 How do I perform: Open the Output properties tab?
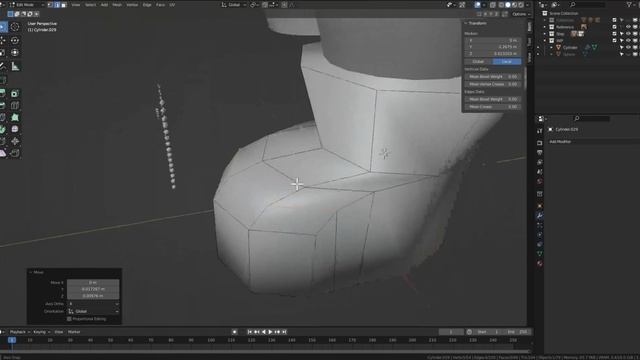[x=540, y=153]
